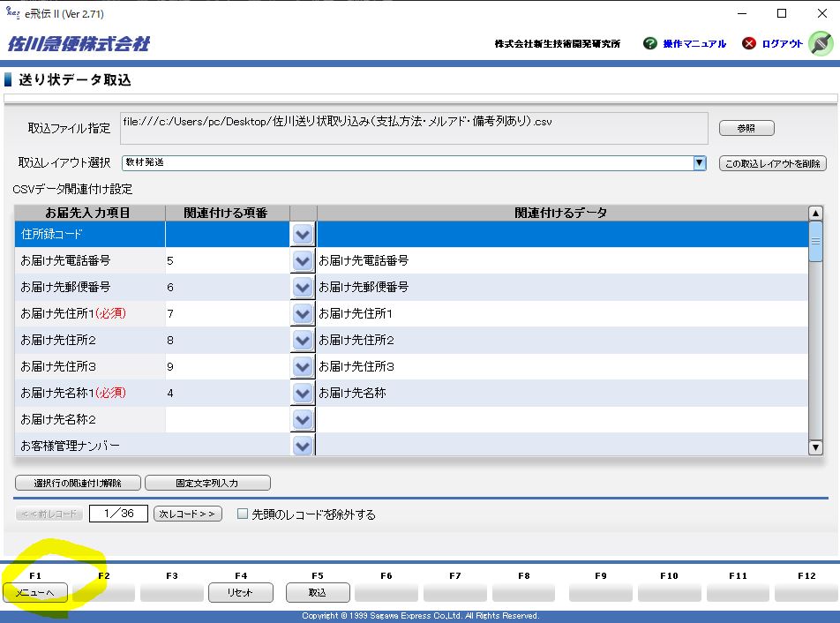Screen dimensions: 840x623
Task: Click the record number field showing 1/36
Action: tap(118, 514)
